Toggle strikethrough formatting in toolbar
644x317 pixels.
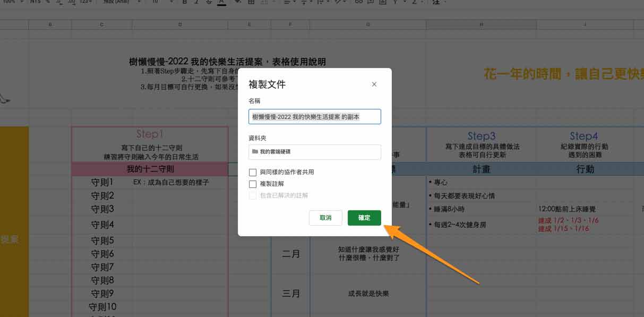pos(209,2)
